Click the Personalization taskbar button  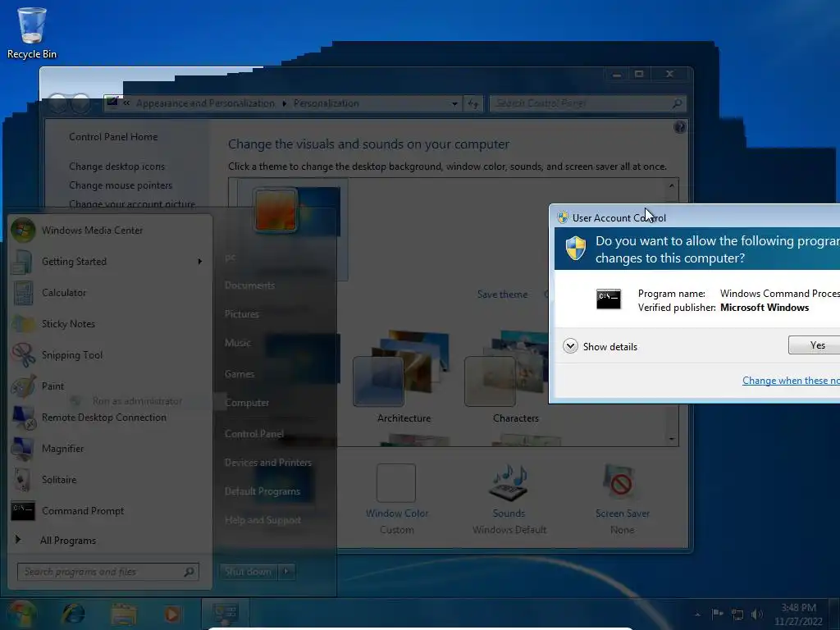tap(225, 614)
